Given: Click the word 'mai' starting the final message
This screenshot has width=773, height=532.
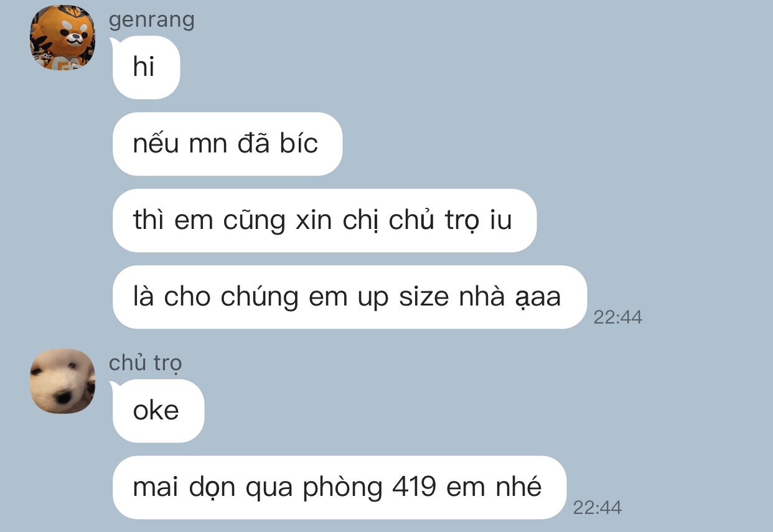Looking at the screenshot, I should 156,487.
